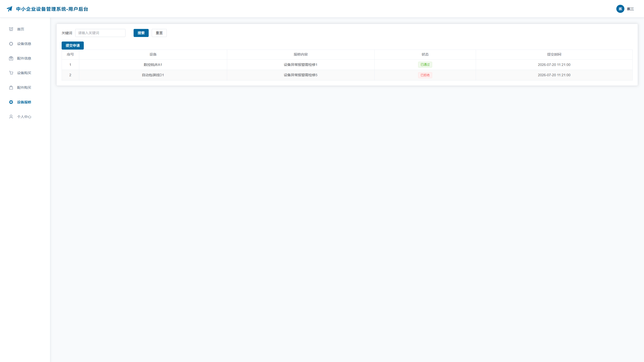The height and width of the screenshot is (362, 644).
Task: Open the 首页 menu item
Action: pos(25,29)
